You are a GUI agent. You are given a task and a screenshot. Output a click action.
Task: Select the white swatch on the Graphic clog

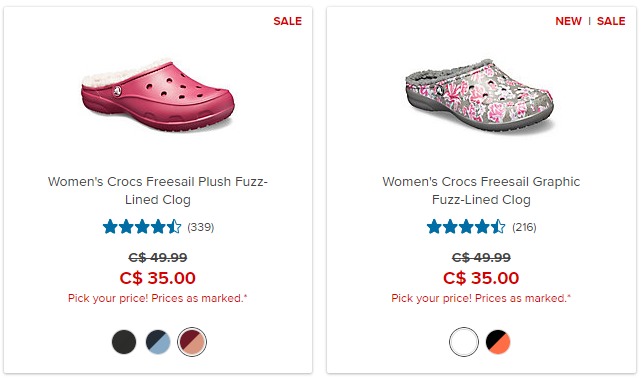coord(464,342)
